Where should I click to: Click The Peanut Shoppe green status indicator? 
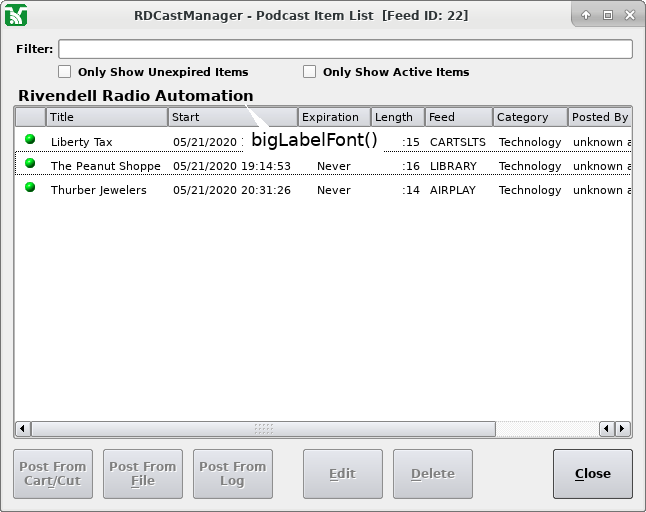30,163
